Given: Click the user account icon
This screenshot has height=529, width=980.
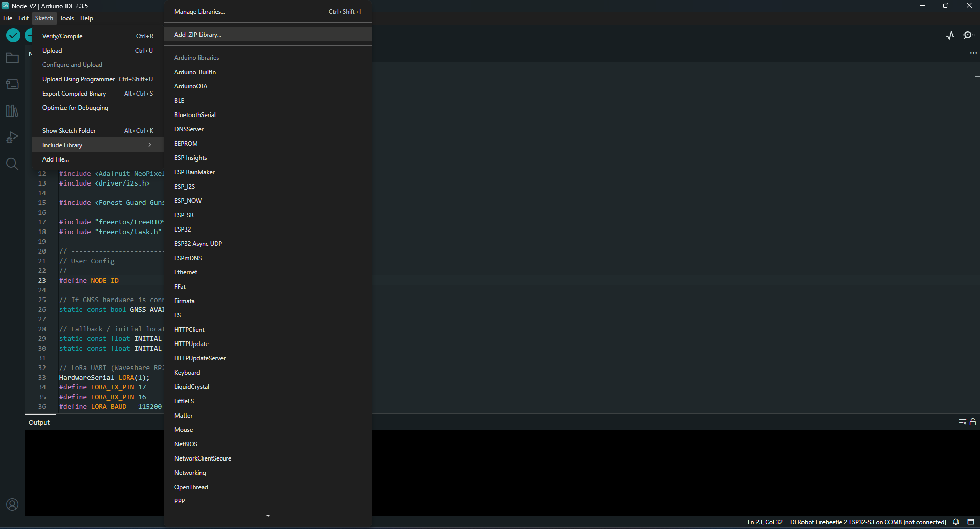Looking at the screenshot, I should [x=12, y=504].
